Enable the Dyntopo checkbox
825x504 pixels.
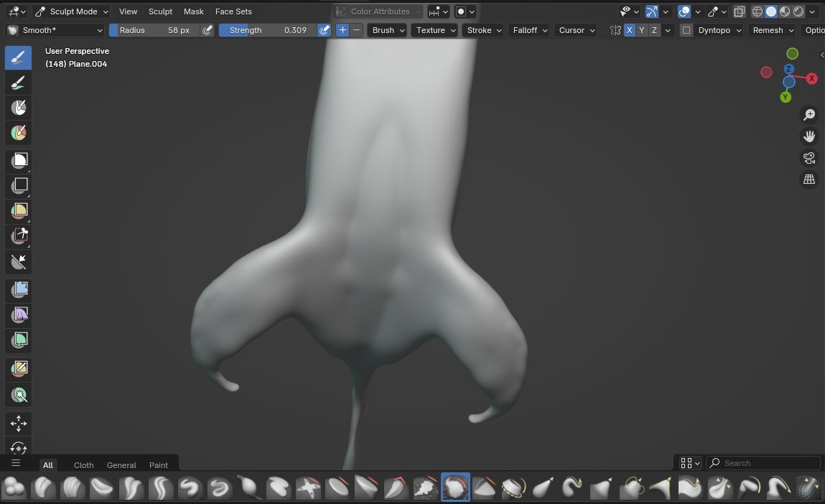(686, 30)
